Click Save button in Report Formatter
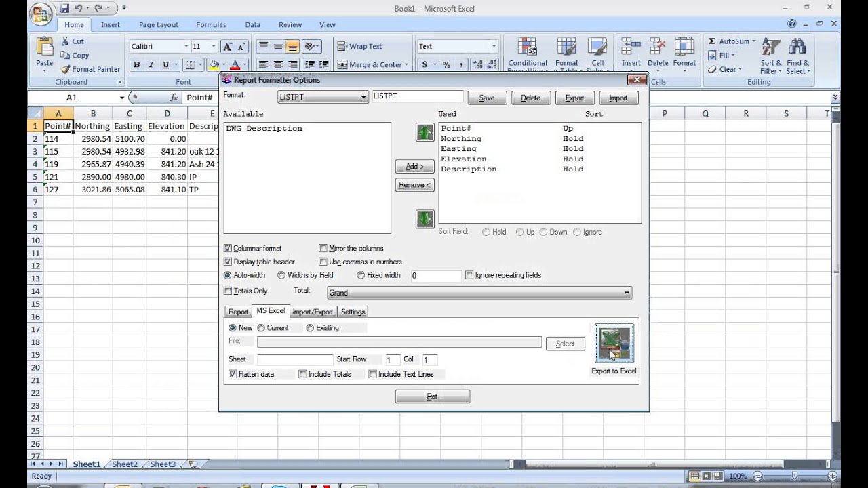 click(487, 98)
